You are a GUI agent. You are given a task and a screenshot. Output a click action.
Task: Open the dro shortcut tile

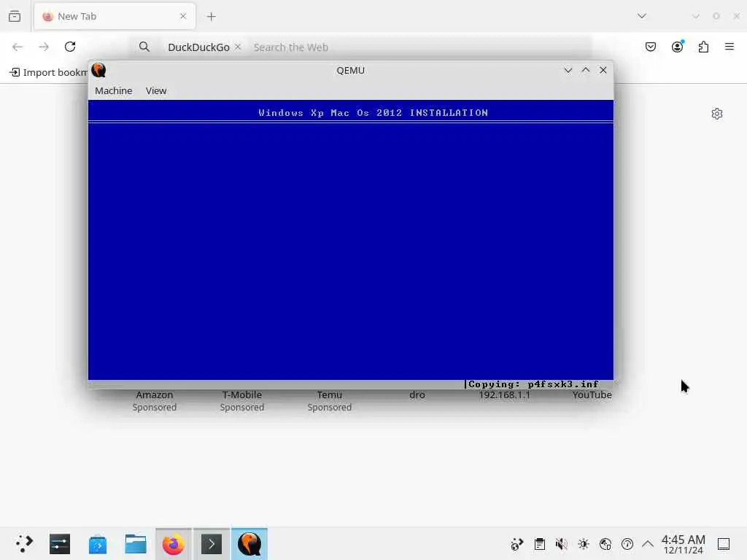coord(417,394)
